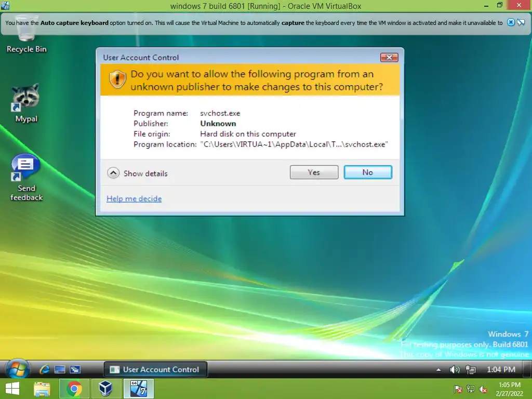Show hidden tray icons arrow in guest

coord(438,369)
